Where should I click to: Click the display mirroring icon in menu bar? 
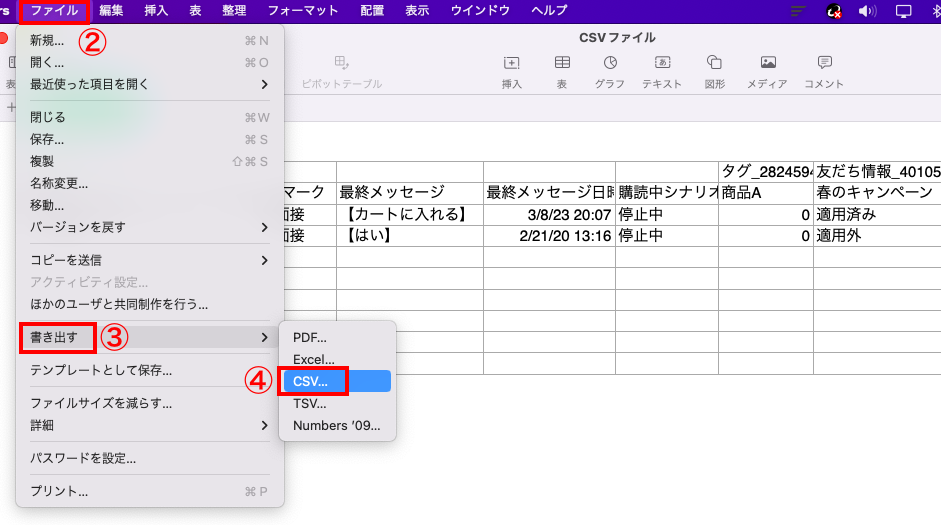coord(903,11)
